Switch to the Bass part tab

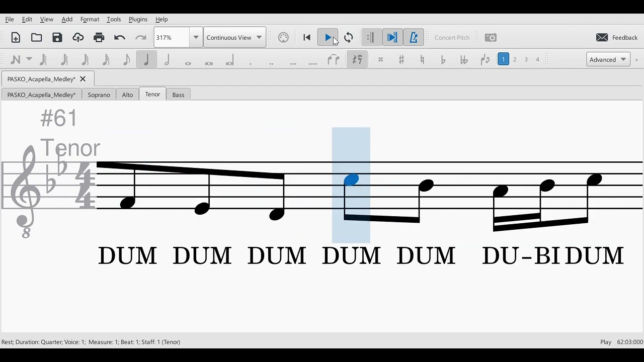click(178, 95)
